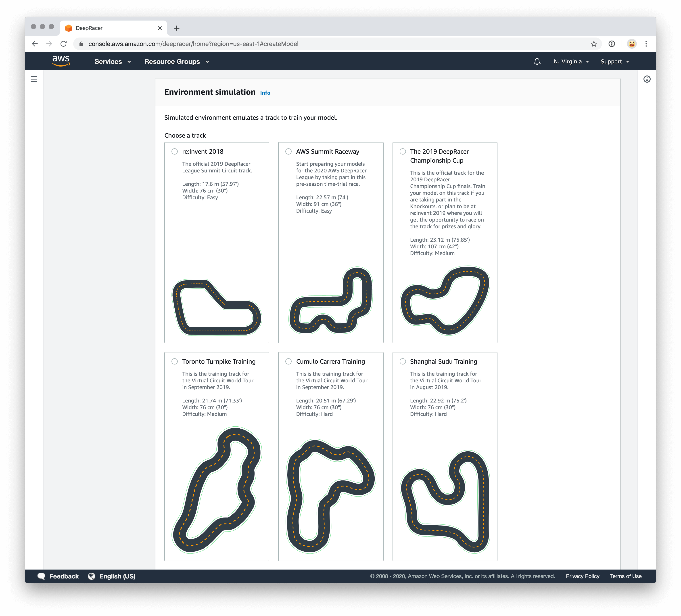
Task: Click the Info link beside Environment simulation
Action: point(265,93)
